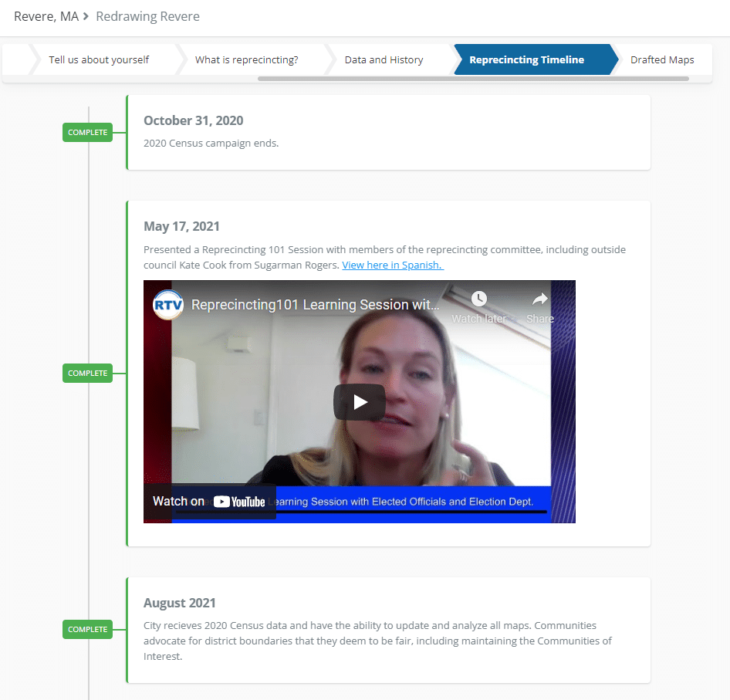Play the Reprecincting101 YouTube video
The image size is (730, 700).
pyautogui.click(x=359, y=402)
